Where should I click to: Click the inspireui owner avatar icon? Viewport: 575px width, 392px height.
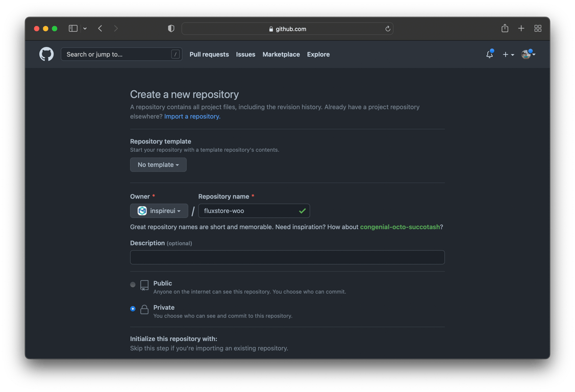click(x=142, y=211)
